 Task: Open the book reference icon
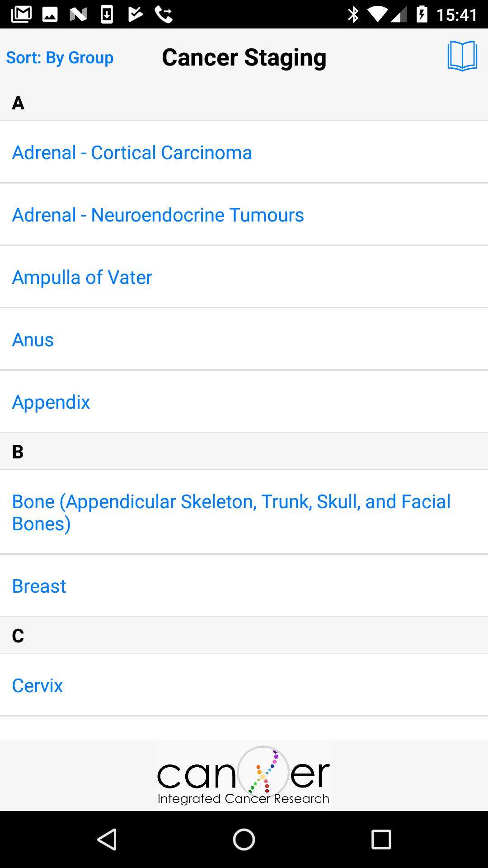(462, 56)
